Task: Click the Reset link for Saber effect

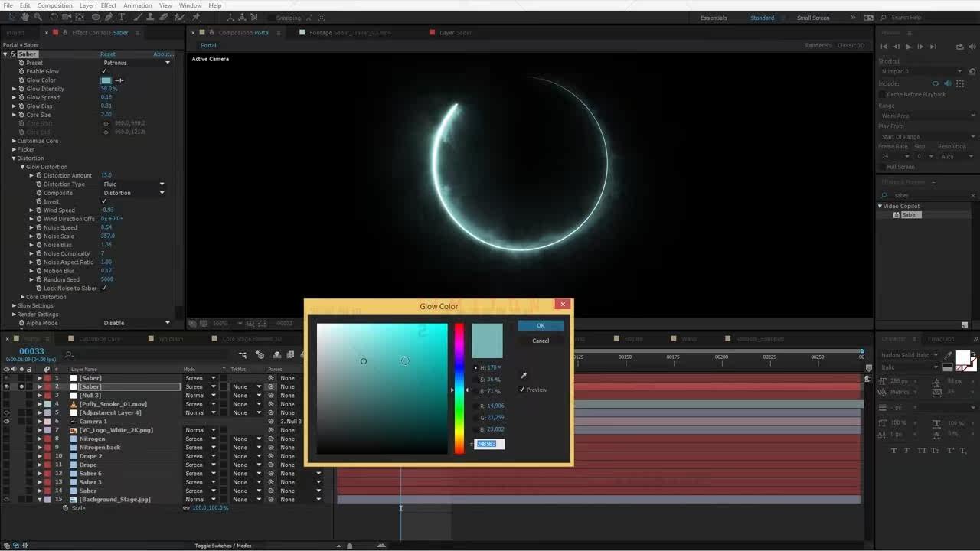Action: point(108,54)
